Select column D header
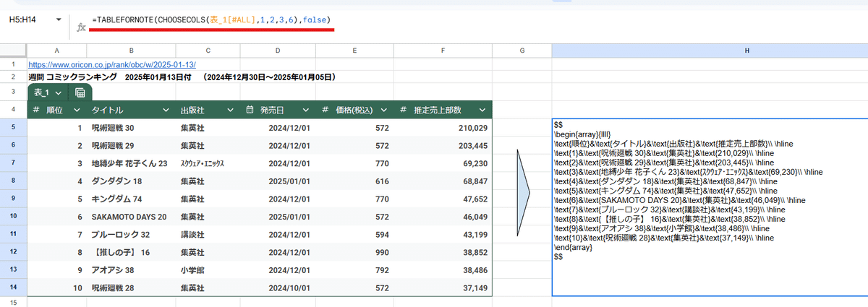This screenshot has width=868, height=307. (x=279, y=50)
